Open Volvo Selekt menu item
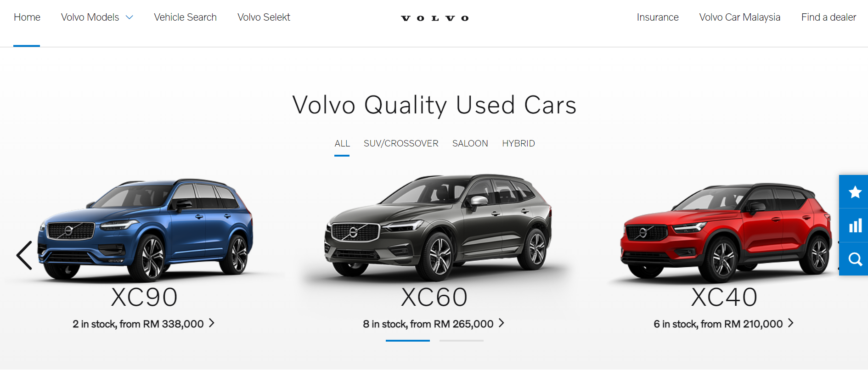868x371 pixels. click(264, 17)
